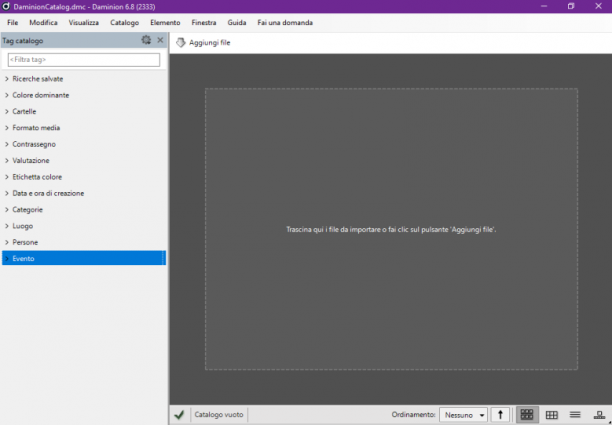Click Fai una domanda link

coord(285,23)
